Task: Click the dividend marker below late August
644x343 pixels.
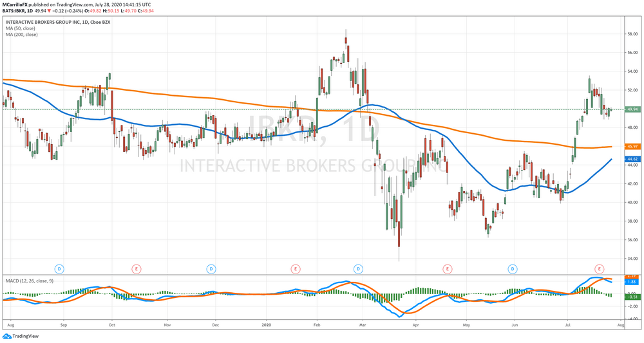Action: point(59,269)
